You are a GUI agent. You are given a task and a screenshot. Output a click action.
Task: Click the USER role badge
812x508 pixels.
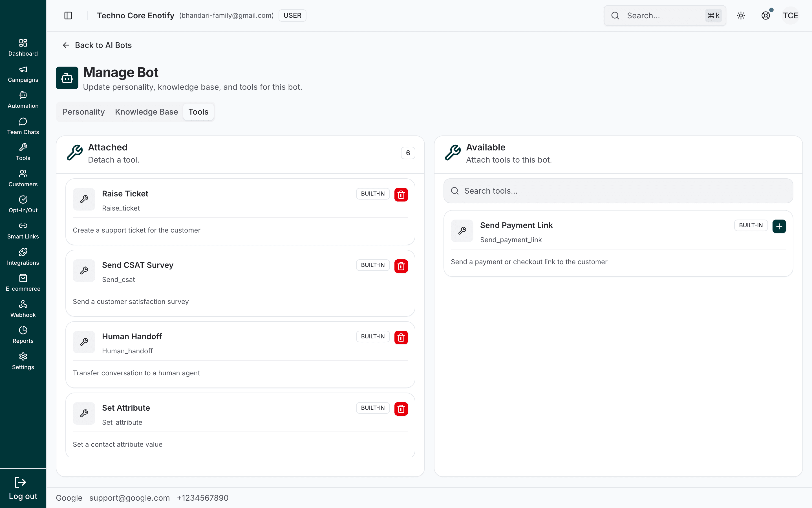point(292,16)
